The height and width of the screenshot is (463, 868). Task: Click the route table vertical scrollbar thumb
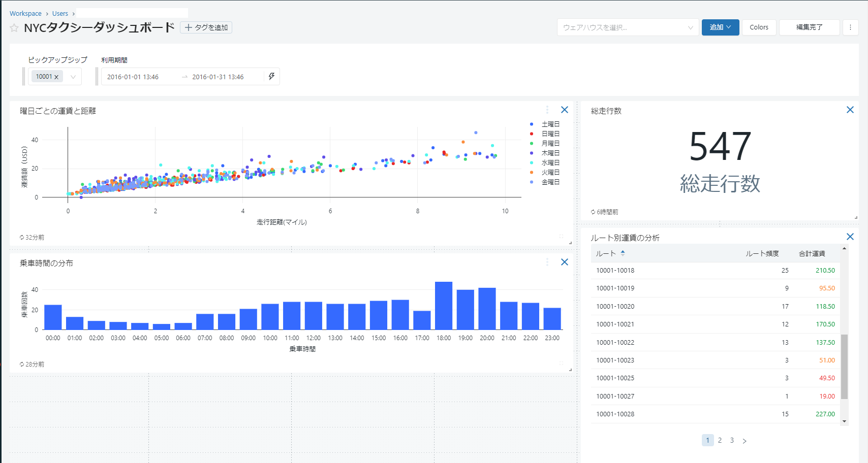point(844,367)
